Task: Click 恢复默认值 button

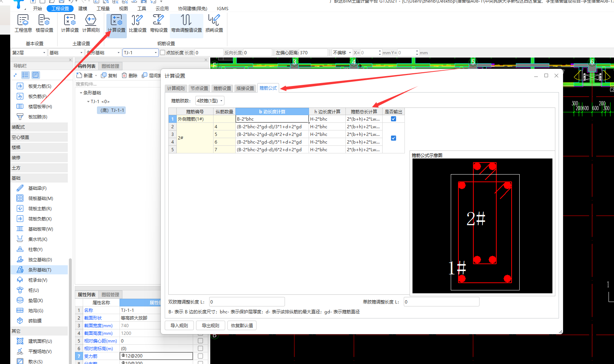Action: tap(242, 325)
